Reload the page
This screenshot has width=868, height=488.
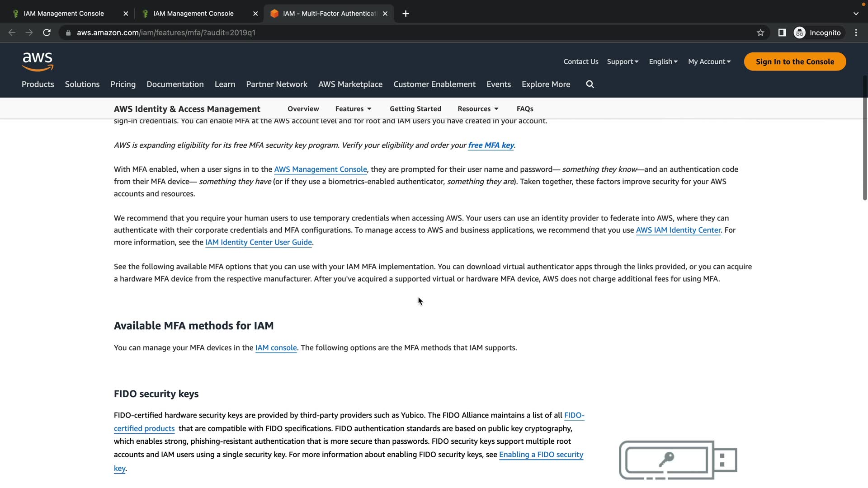[47, 33]
